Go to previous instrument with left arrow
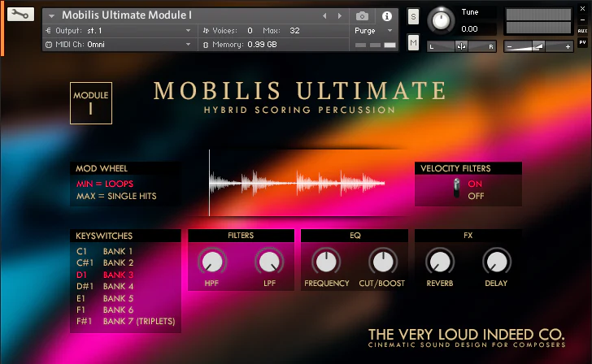The height and width of the screenshot is (364, 592). (324, 15)
